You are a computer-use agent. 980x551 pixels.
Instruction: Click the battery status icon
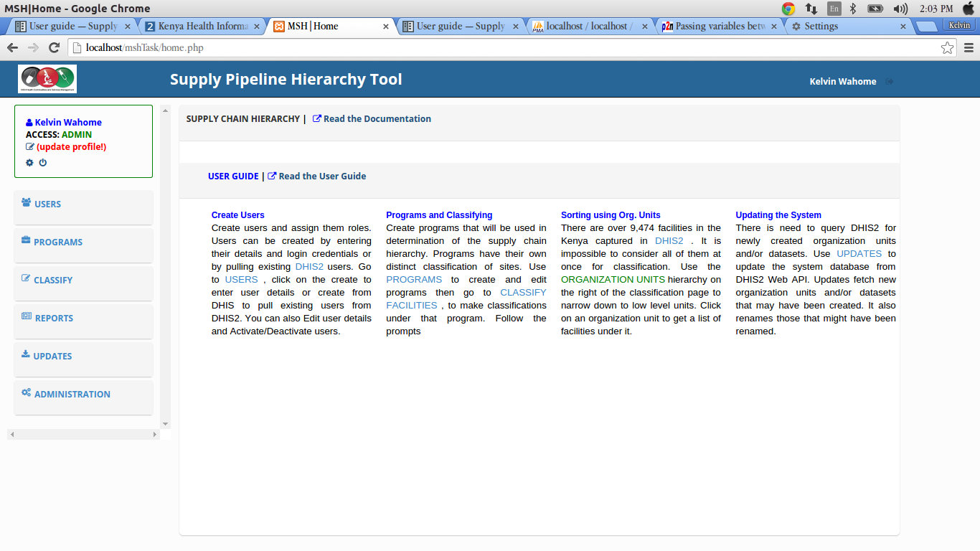[x=875, y=9]
